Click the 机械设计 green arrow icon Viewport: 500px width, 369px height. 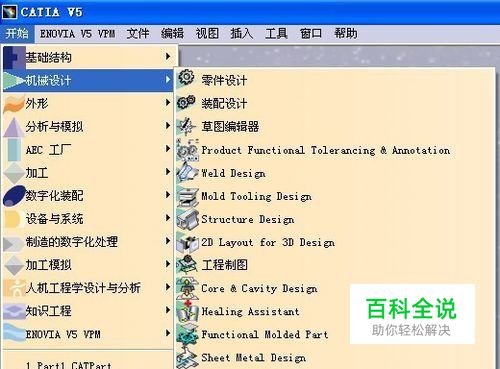(14, 80)
